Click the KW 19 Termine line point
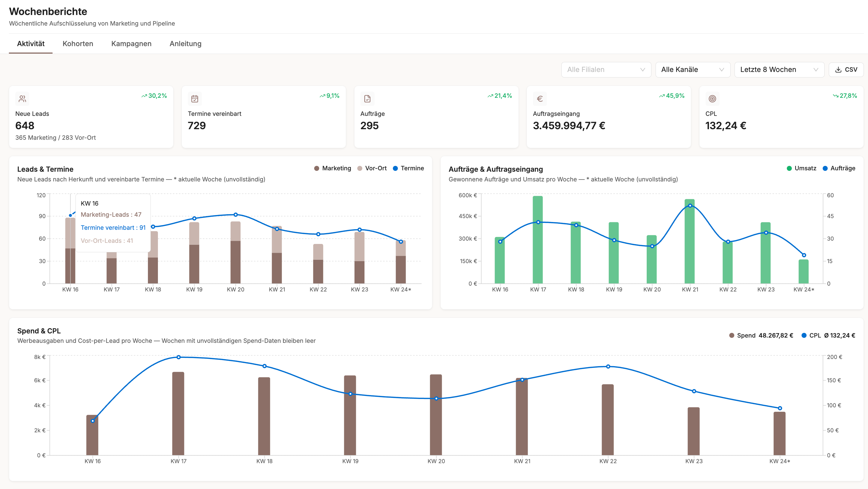This screenshot has width=868, height=489. 194,219
